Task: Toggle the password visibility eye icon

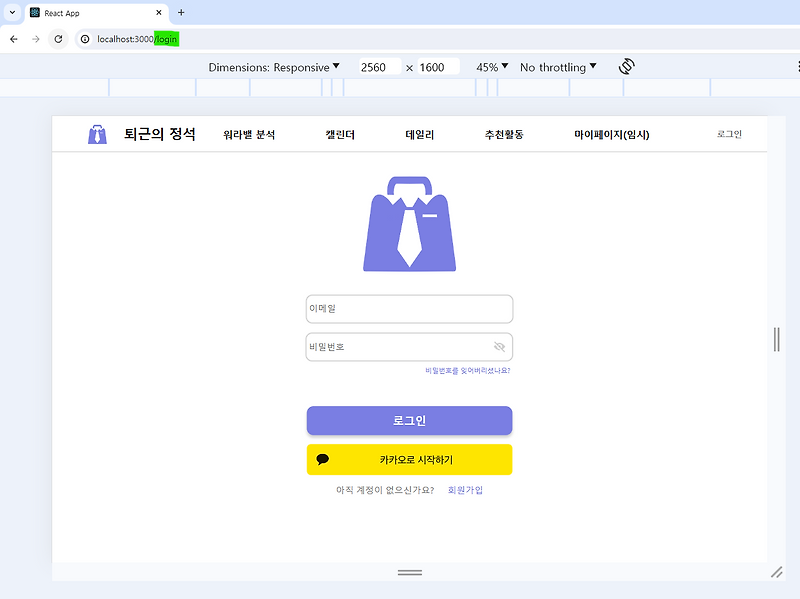Action: tap(498, 347)
